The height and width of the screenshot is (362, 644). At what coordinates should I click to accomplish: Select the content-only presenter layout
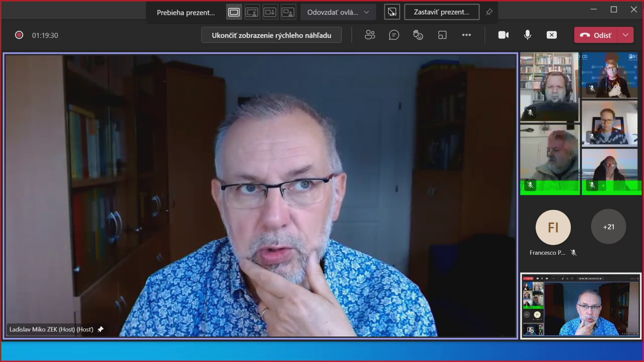pyautogui.click(x=234, y=12)
